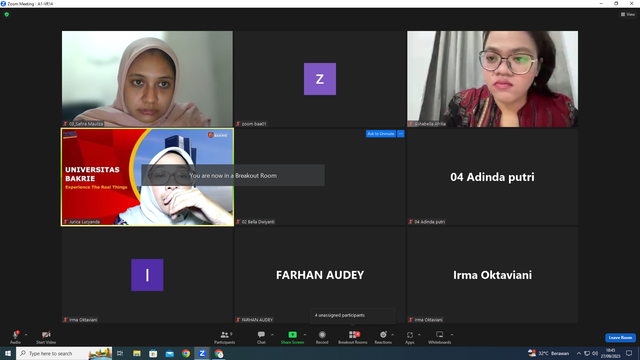The image size is (640, 360).
Task: Select the FARHAN AUDEY participant tile
Action: tap(320, 275)
